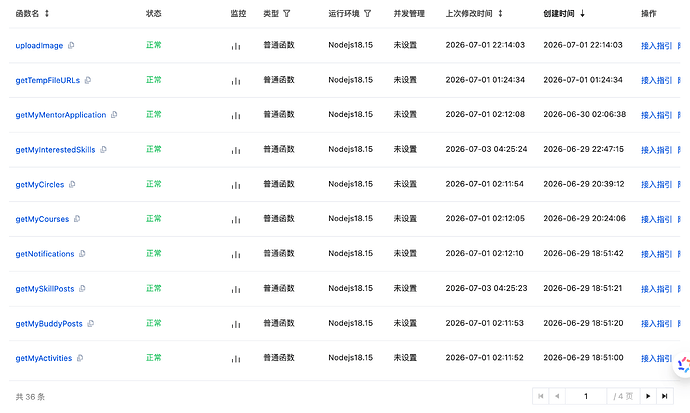Click 接入指引 for getMyMentorApplication
Screen dimensions: 690x413
click(656, 115)
